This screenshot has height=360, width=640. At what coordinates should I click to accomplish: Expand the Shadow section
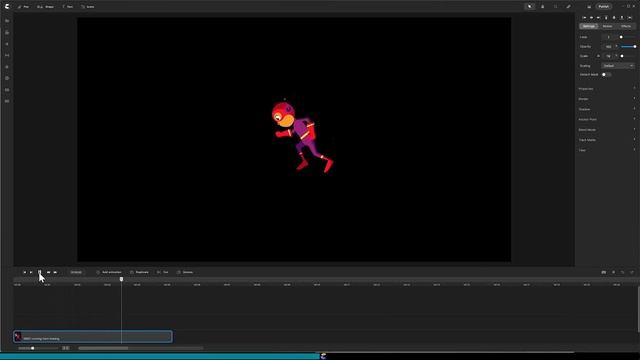click(607, 109)
